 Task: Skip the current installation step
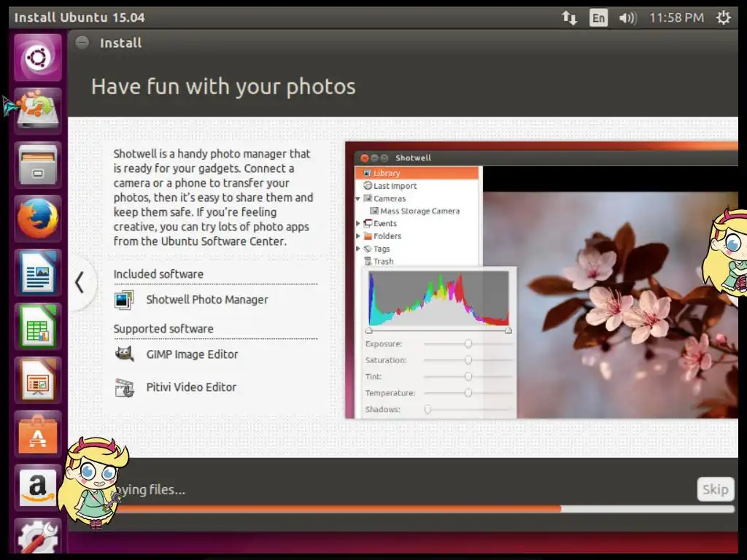(716, 489)
